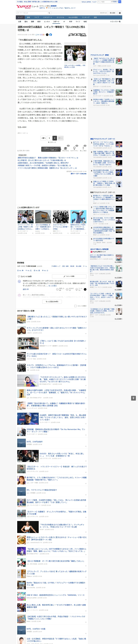This screenshot has height=644, width=138.
Task: Open ヘルプ link at page top
Action: click(94, 2)
